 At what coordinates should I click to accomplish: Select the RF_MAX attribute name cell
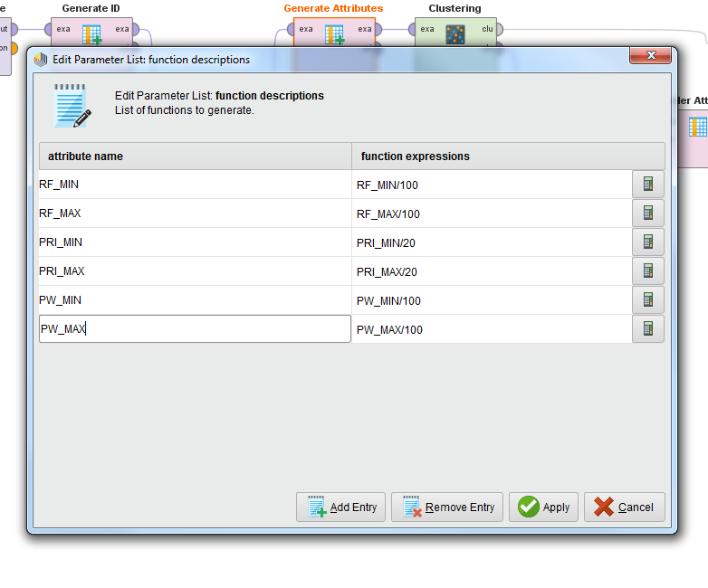pyautogui.click(x=195, y=213)
